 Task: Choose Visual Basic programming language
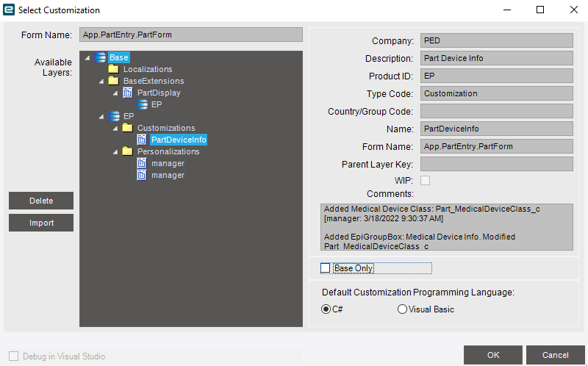[402, 309]
